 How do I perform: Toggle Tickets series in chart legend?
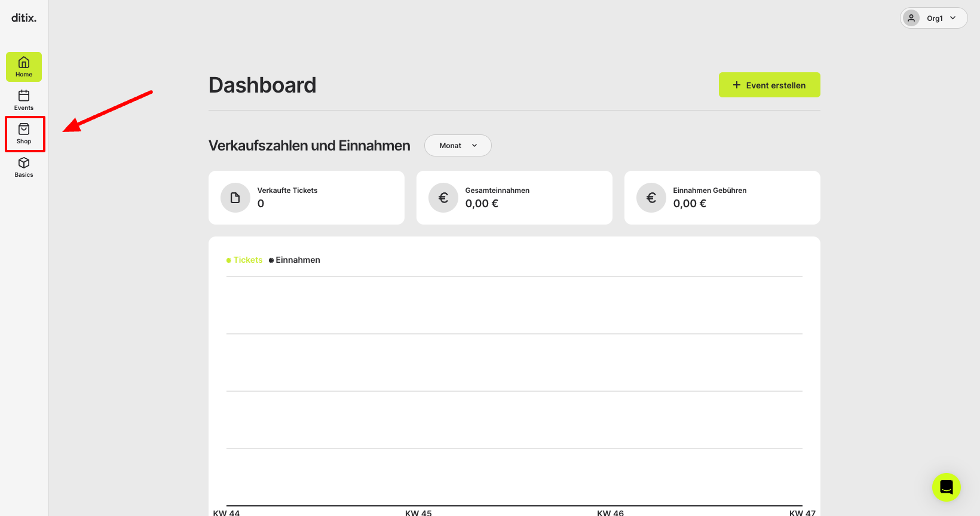pos(244,260)
